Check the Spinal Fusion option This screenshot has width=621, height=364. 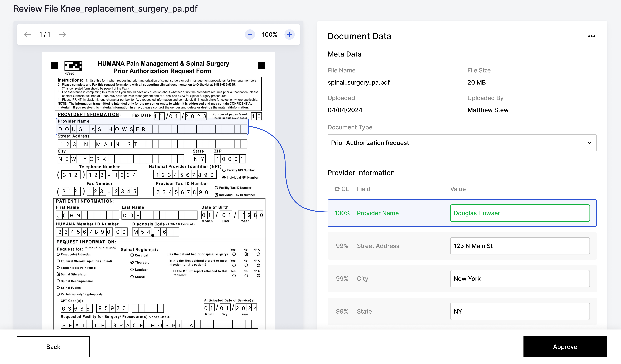pyautogui.click(x=58, y=287)
